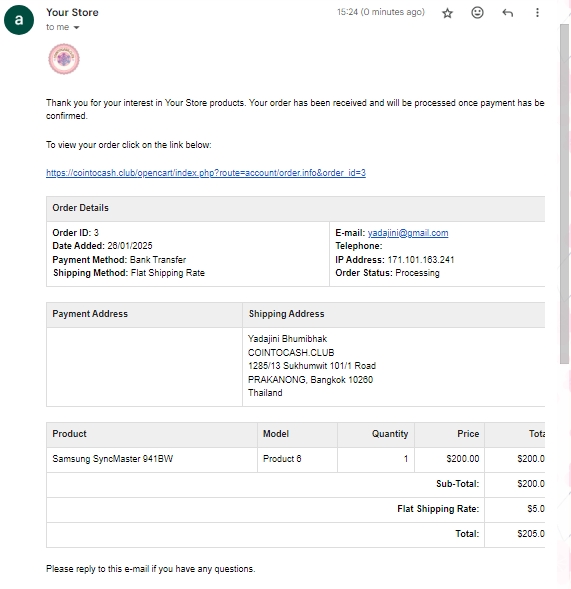Click the Flat Shipping Rate total row label
The width and height of the screenshot is (571, 589).
point(438,509)
